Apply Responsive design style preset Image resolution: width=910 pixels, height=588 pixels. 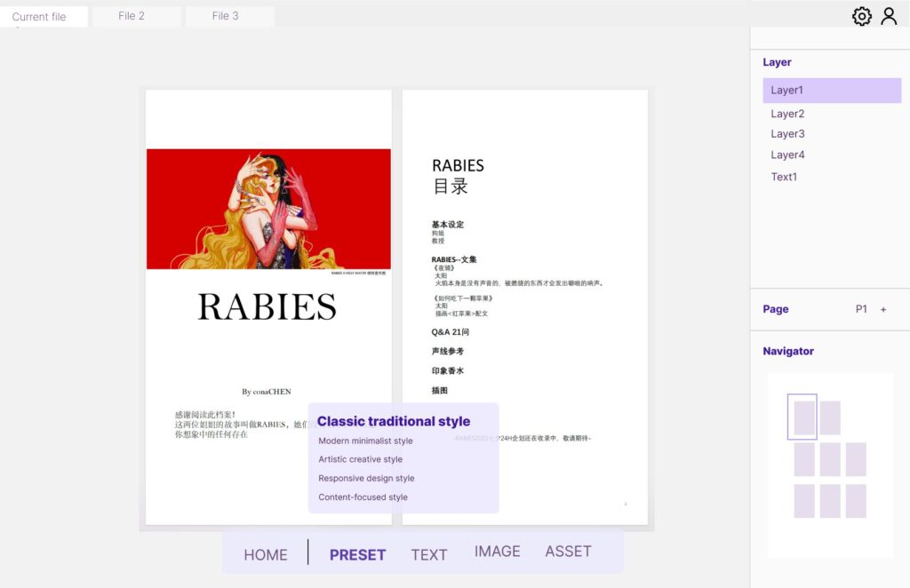click(x=366, y=478)
